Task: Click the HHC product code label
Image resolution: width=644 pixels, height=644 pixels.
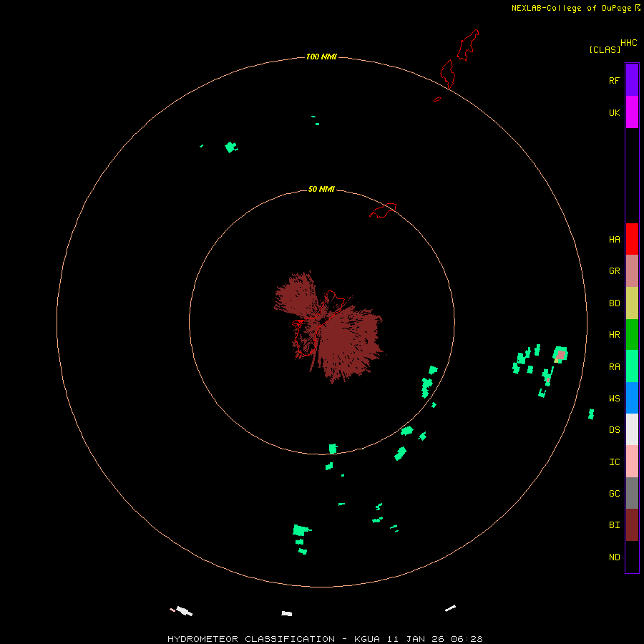Action: (x=628, y=42)
